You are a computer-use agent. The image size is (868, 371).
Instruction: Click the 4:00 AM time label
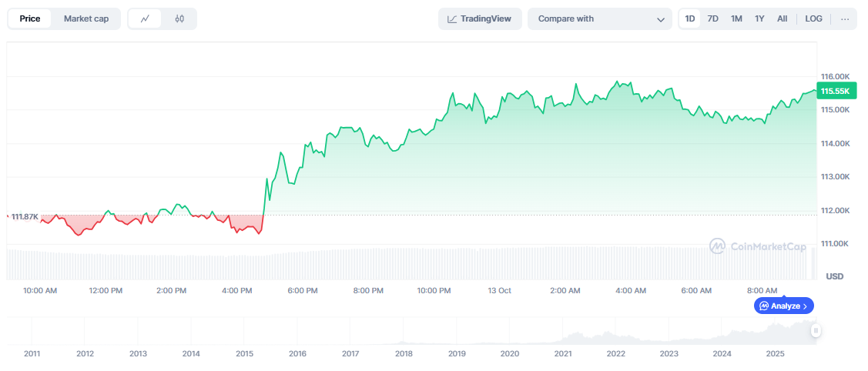(631, 291)
